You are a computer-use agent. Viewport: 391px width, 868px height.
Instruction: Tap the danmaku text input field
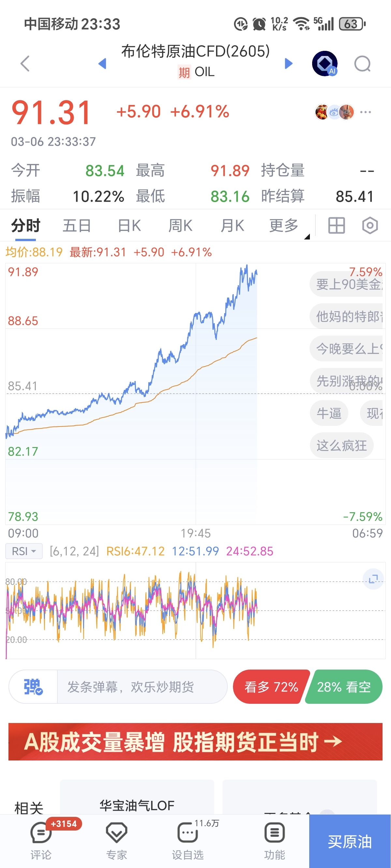coord(141,687)
